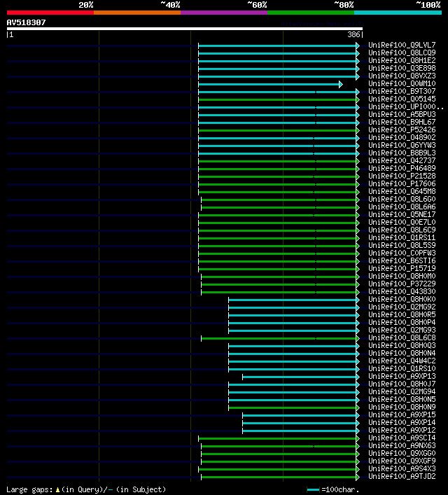Select label UniRef100_P15719
This screenshot has width=448, height=495.
[402, 268]
